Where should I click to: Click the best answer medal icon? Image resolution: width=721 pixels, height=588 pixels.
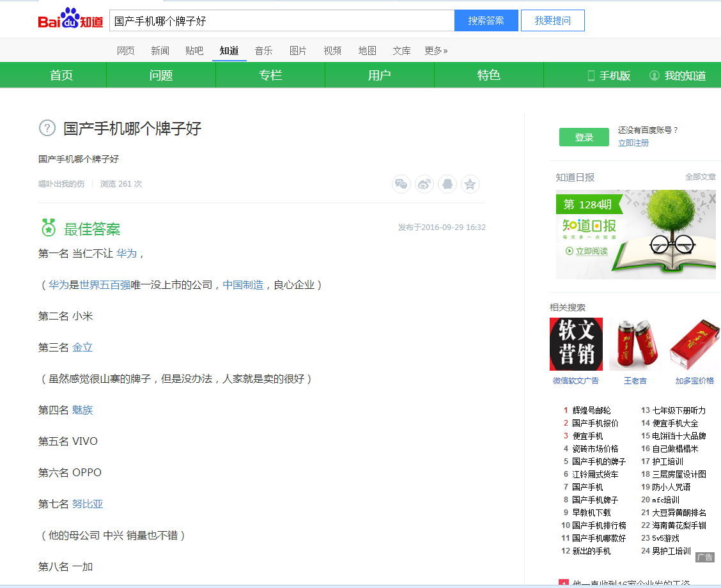(x=49, y=228)
